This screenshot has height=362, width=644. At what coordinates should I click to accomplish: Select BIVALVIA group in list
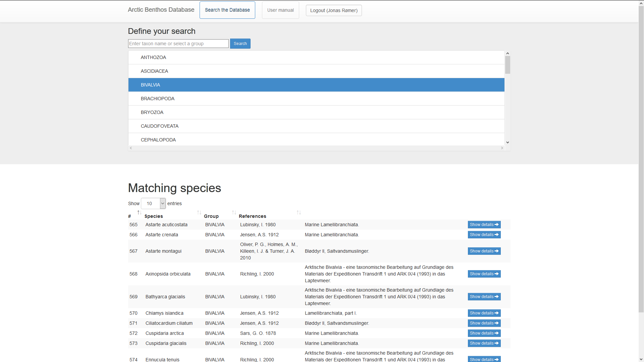click(150, 85)
